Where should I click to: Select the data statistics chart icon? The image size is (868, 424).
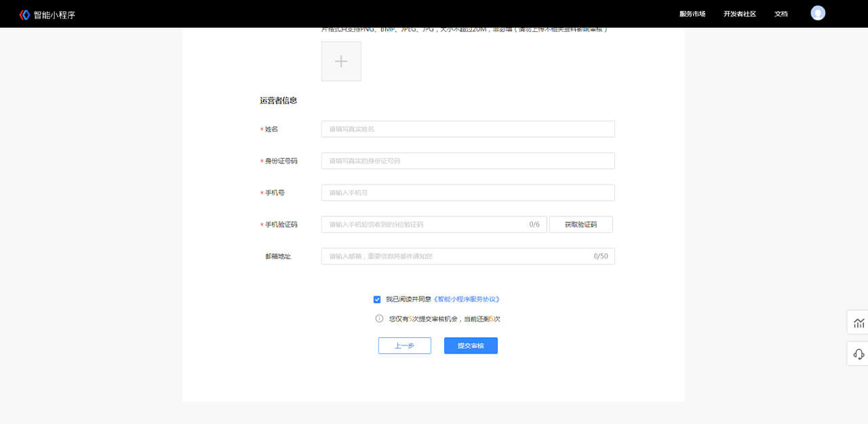tap(857, 322)
